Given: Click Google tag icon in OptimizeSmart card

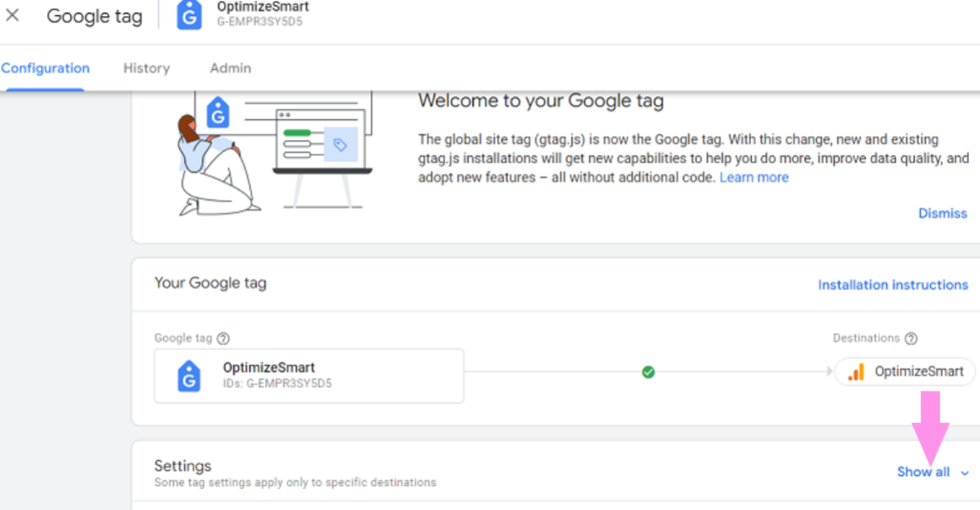Looking at the screenshot, I should tap(189, 376).
